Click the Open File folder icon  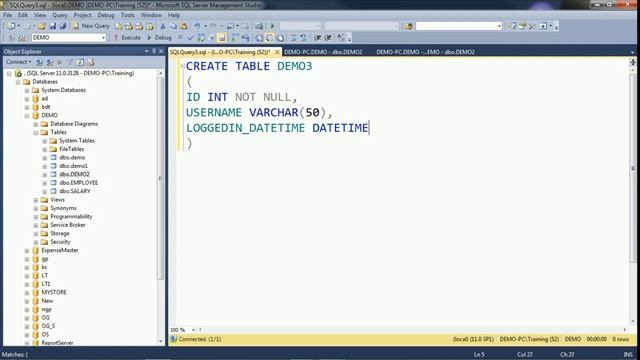coord(42,26)
